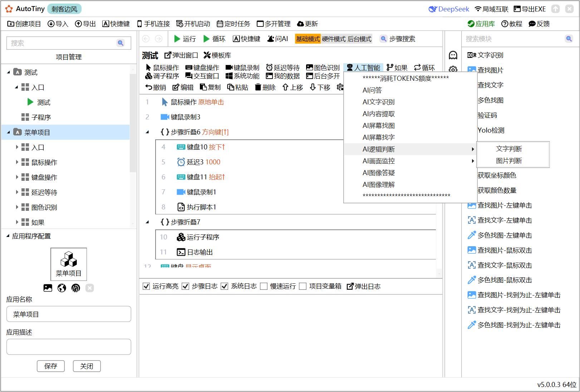
Task: Click the robot face icon in side strip
Action: 453,55
